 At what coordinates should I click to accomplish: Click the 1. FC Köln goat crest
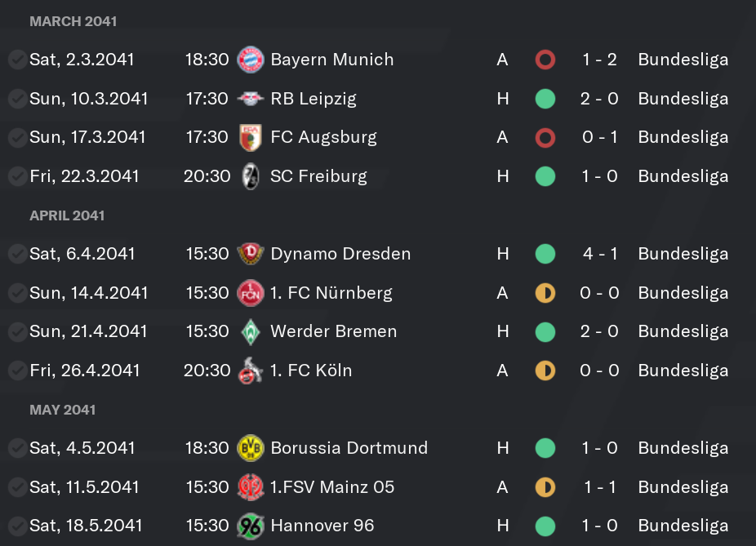tap(251, 371)
